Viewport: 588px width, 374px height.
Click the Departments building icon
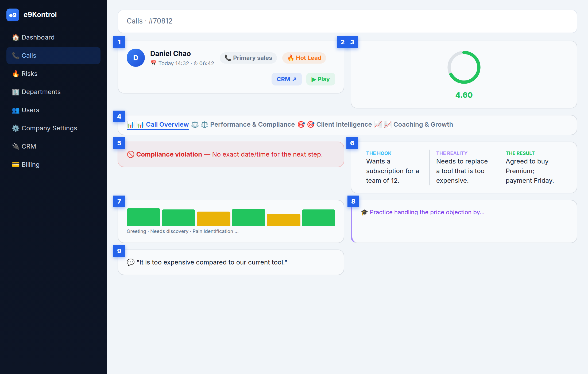[16, 92]
